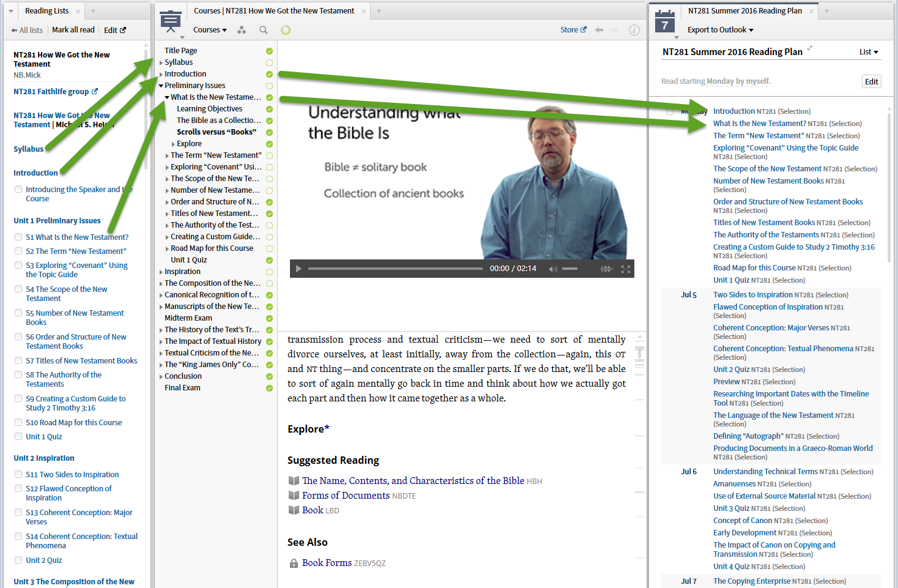Click Mark all read
Image resolution: width=898 pixels, height=588 pixels.
[x=73, y=30]
